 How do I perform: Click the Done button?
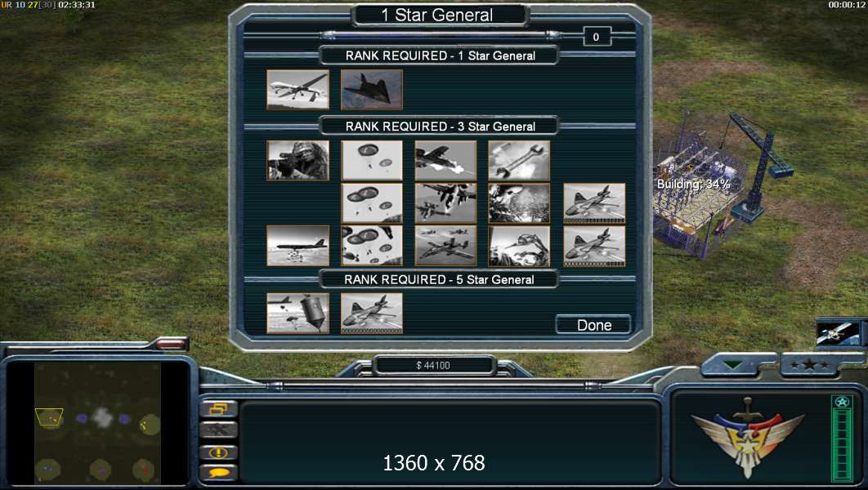click(593, 325)
